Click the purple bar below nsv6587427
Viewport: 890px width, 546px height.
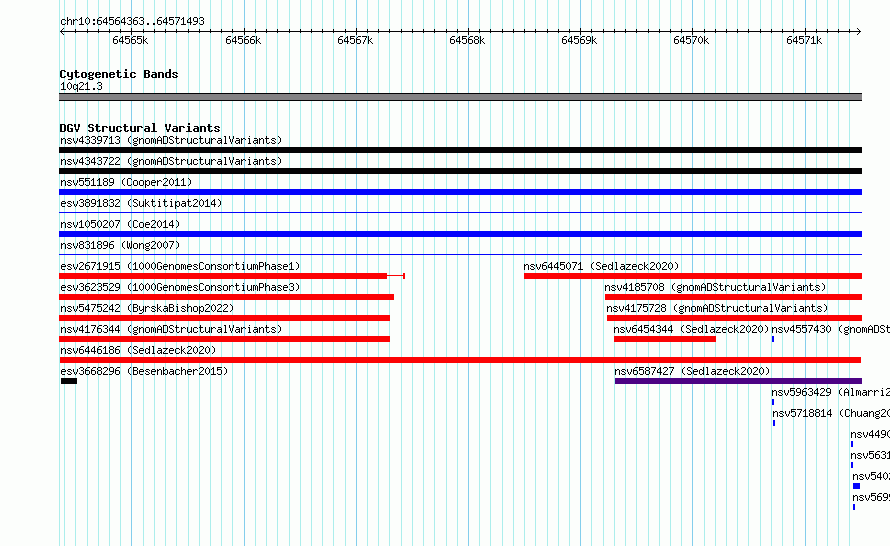coord(738,381)
